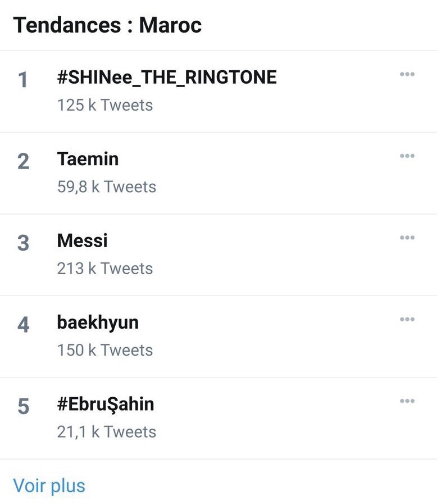The width and height of the screenshot is (437, 504).
Task: Click rank number 1 in trends list
Action: coord(23,81)
